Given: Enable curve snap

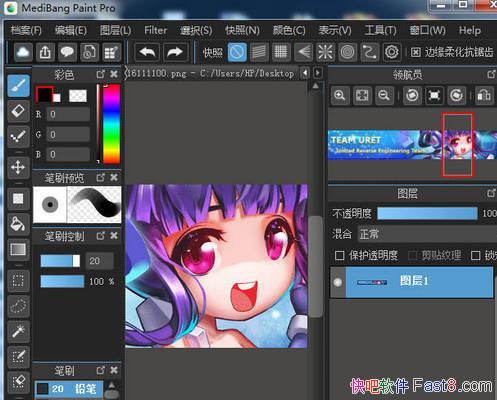Looking at the screenshot, I should 369,52.
